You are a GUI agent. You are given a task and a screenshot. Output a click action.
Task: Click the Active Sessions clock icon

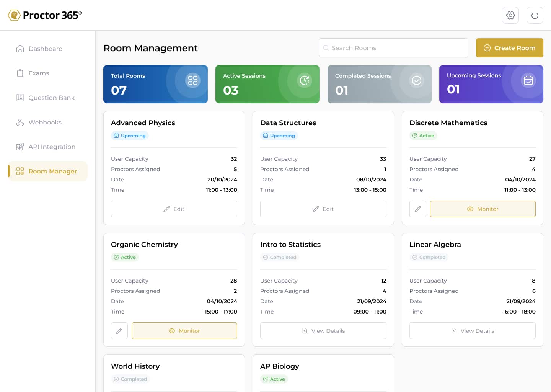point(305,80)
